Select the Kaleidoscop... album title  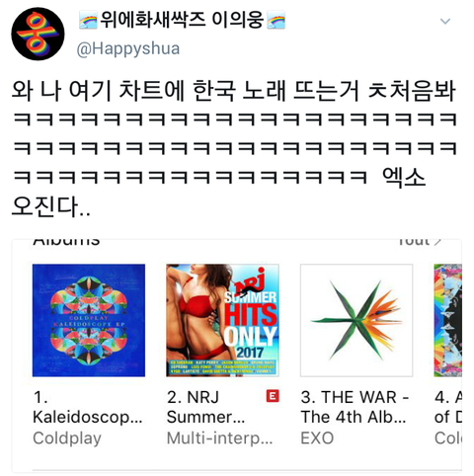[x=88, y=407]
